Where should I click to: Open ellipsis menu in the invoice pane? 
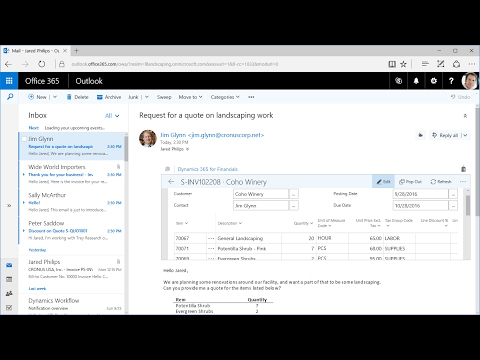pos(463,182)
